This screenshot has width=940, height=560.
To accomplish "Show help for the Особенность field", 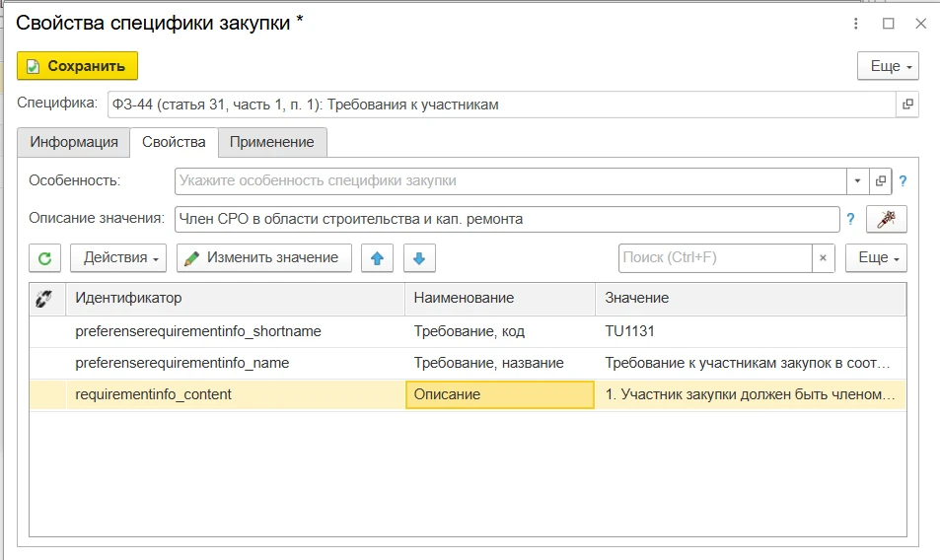I will [x=903, y=180].
